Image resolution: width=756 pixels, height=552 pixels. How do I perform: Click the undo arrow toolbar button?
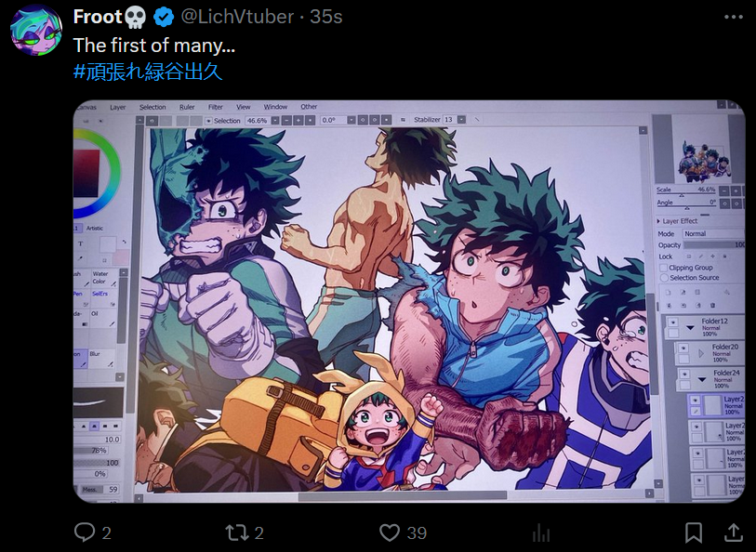coord(152,121)
